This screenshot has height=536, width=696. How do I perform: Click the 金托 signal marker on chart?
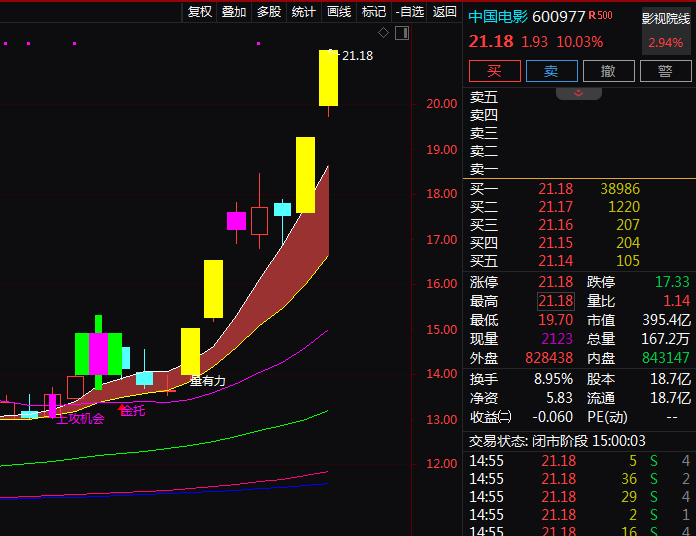point(132,410)
